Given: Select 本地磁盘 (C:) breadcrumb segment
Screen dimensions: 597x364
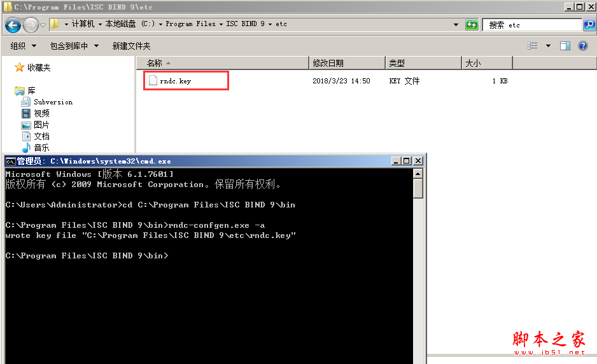Looking at the screenshot, I should 130,24.
